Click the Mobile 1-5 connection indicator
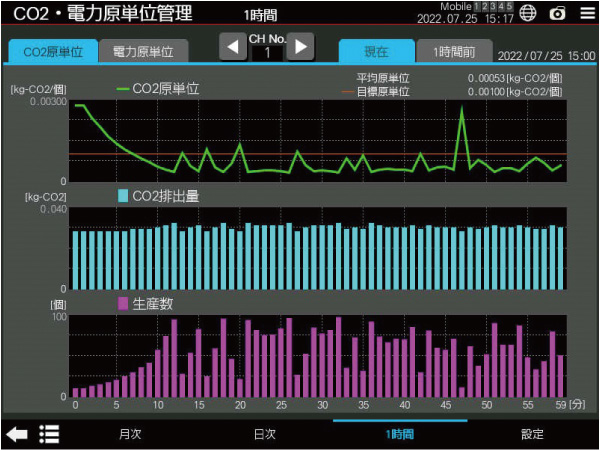 coord(477,7)
